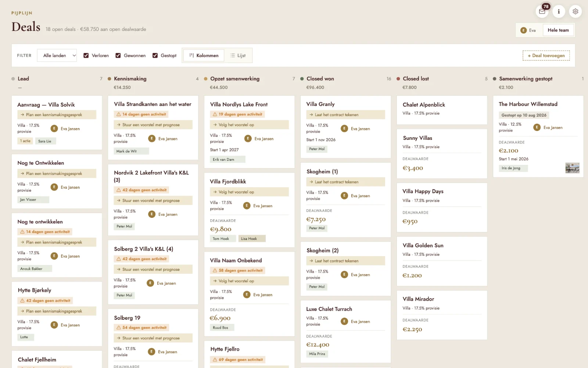Click the Lisa Hoek contact tag
Image resolution: width=588 pixels, height=368 pixels.
point(252,239)
